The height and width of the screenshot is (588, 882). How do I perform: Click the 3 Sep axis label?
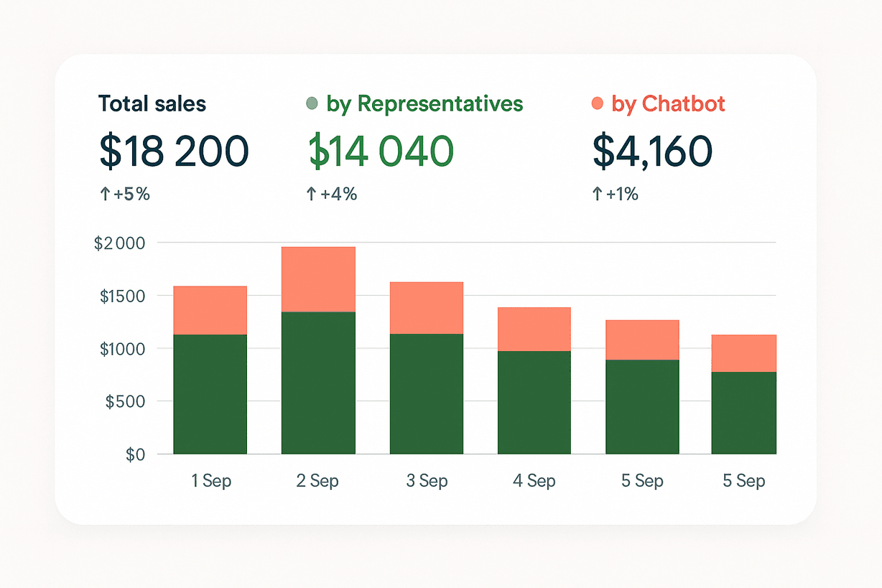pos(427,480)
